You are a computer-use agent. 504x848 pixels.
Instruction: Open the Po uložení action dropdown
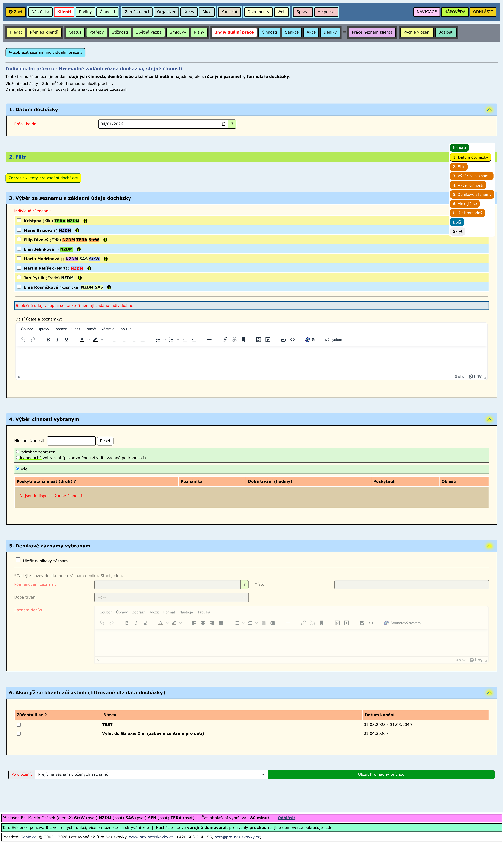151,775
